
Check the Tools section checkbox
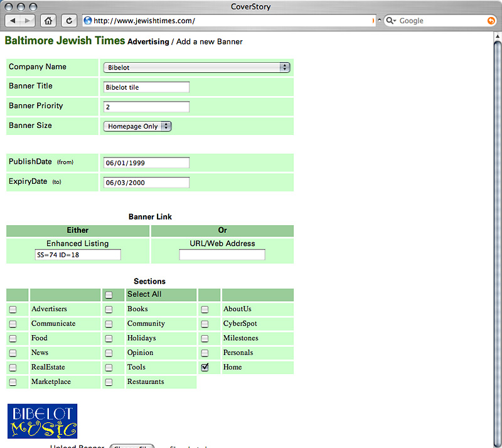[109, 368]
